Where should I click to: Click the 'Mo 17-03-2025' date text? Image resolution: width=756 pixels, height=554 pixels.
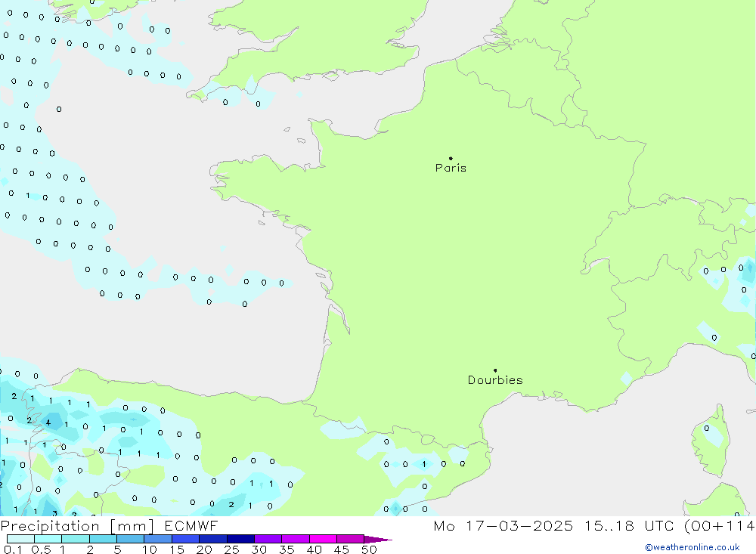pos(503,526)
